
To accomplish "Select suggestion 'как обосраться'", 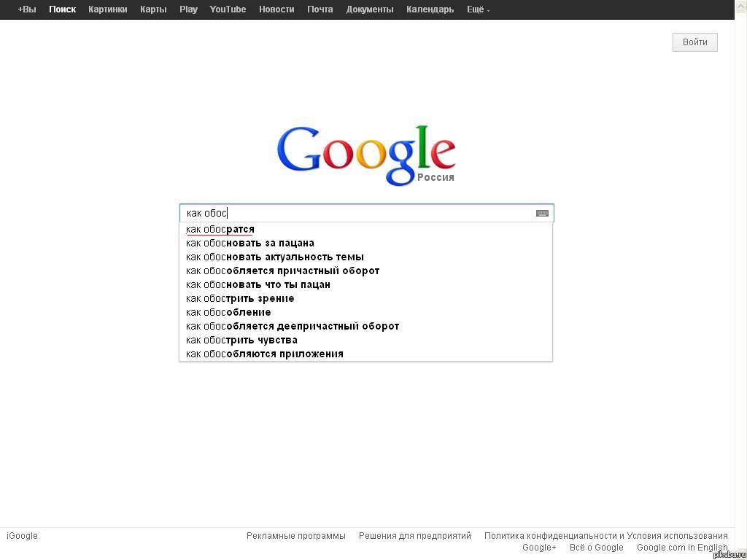I will click(366, 230).
